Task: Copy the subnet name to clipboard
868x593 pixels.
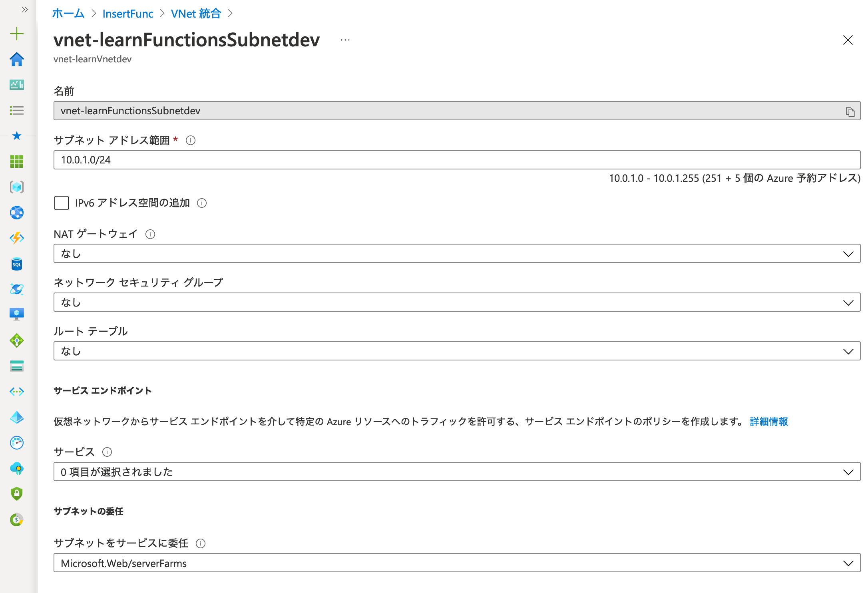Action: pos(850,111)
